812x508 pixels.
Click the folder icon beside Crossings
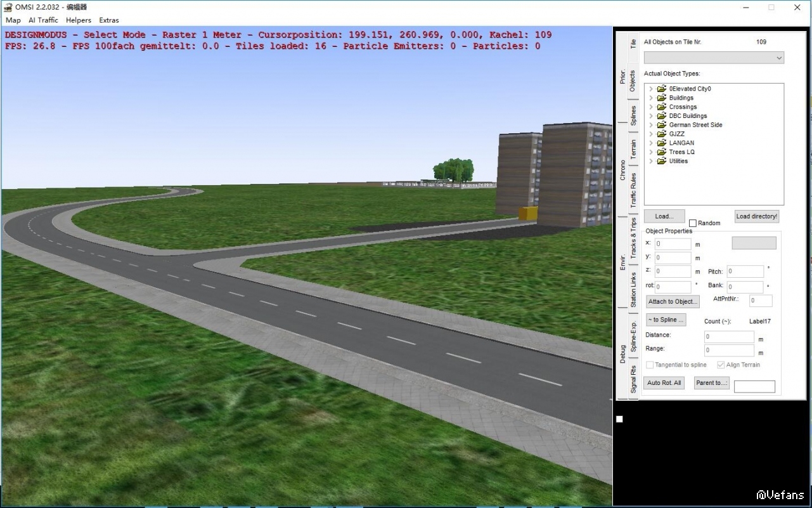(x=662, y=107)
